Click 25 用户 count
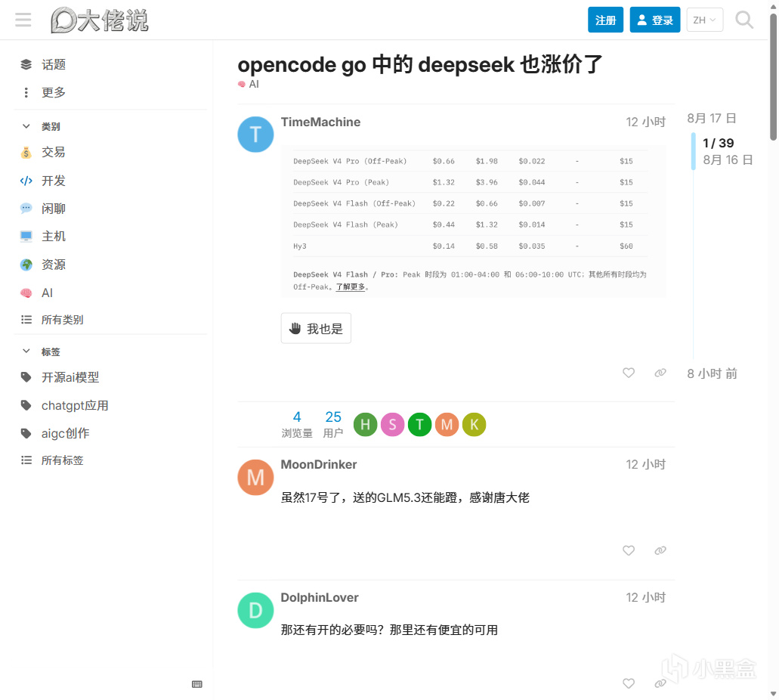Viewport: 779px width, 700px height. click(333, 425)
